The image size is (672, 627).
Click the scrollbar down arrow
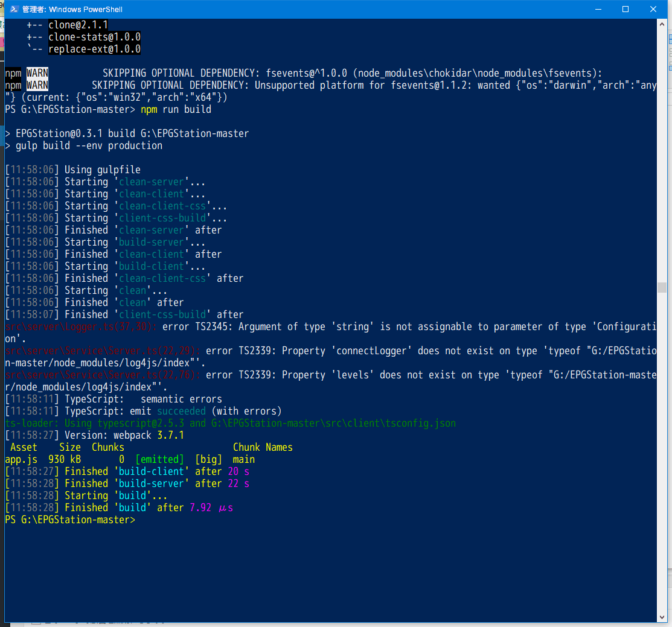(x=662, y=617)
